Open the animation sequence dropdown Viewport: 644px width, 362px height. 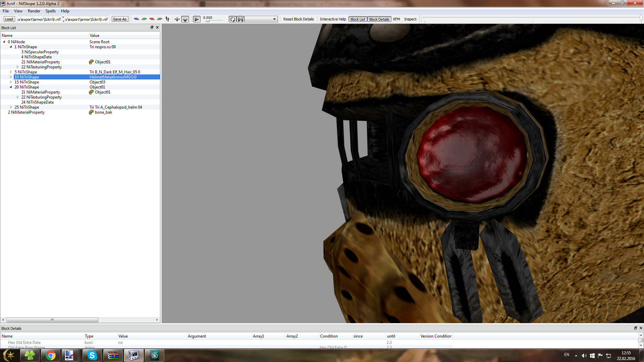click(261, 19)
